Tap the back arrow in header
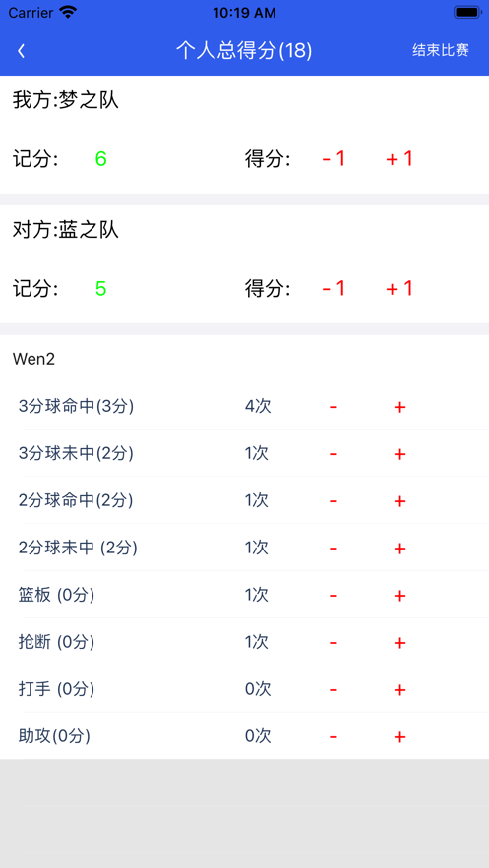Image resolution: width=489 pixels, height=868 pixels. click(21, 51)
